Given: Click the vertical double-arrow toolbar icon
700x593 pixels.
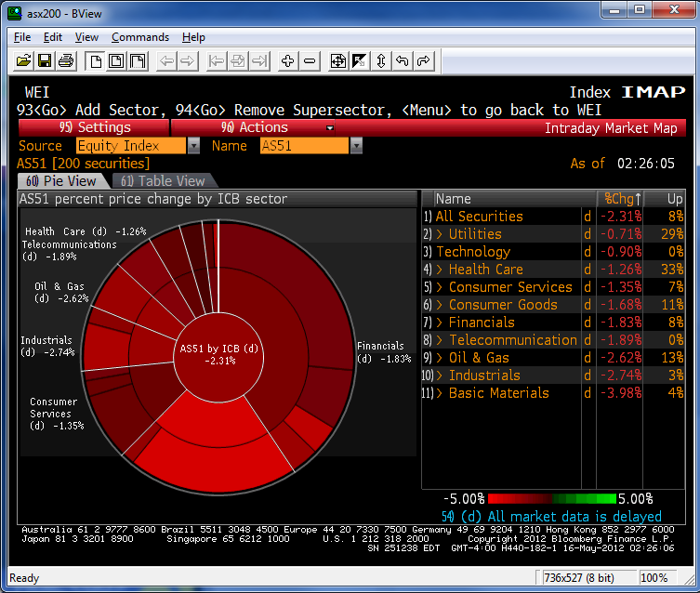Looking at the screenshot, I should (381, 61).
